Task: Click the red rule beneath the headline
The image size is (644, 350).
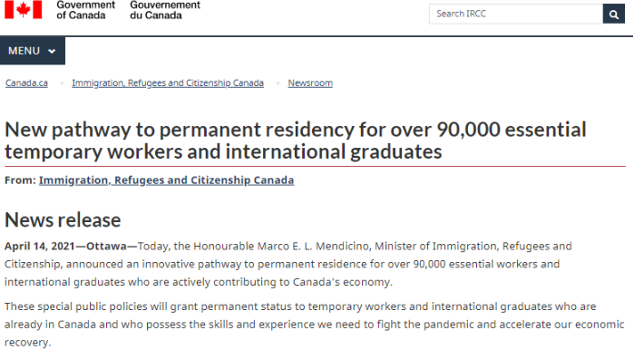Action: (x=315, y=166)
